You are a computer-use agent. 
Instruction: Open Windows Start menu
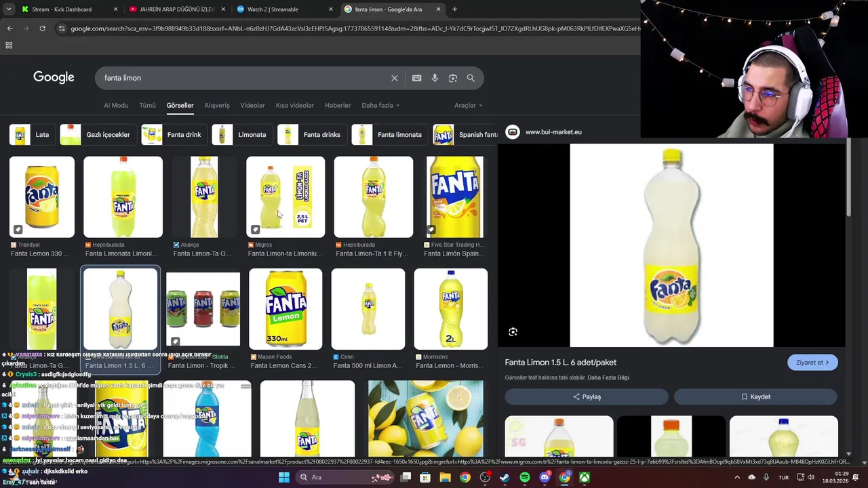pyautogui.click(x=283, y=477)
